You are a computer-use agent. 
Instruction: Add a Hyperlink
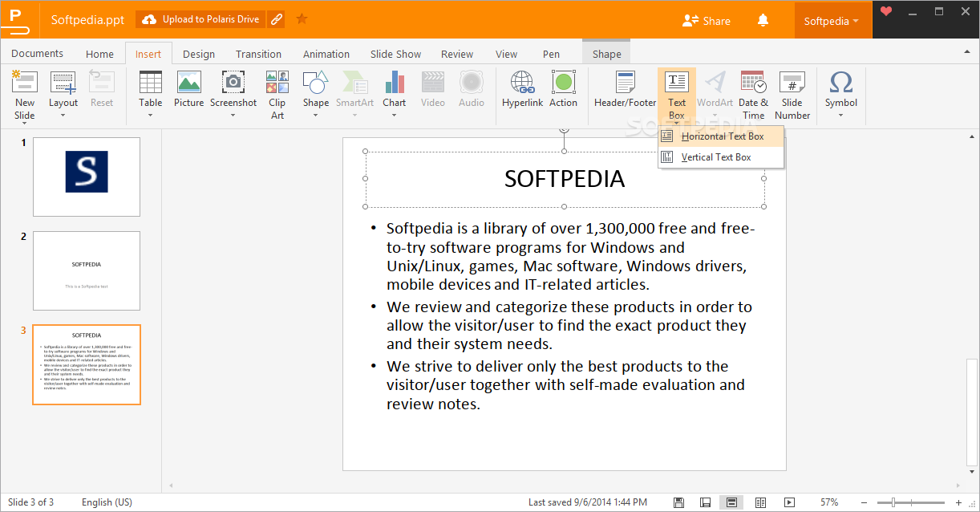pyautogui.click(x=522, y=88)
